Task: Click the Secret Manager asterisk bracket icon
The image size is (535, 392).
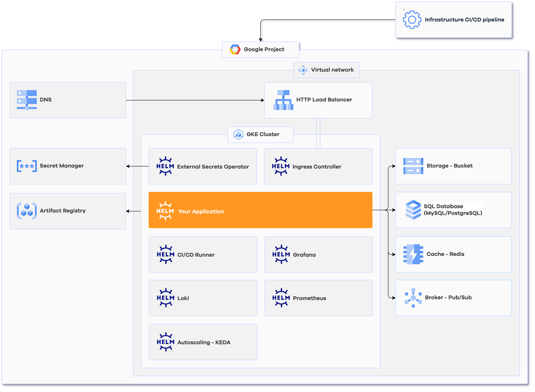Action: tap(27, 166)
